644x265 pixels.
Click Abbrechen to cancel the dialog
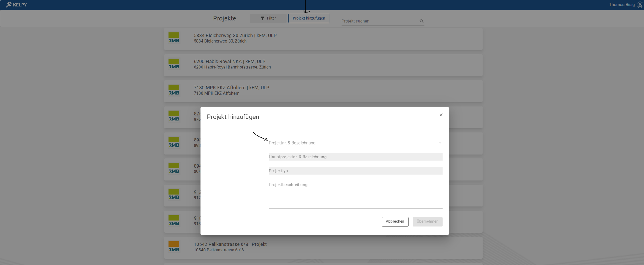click(x=395, y=222)
